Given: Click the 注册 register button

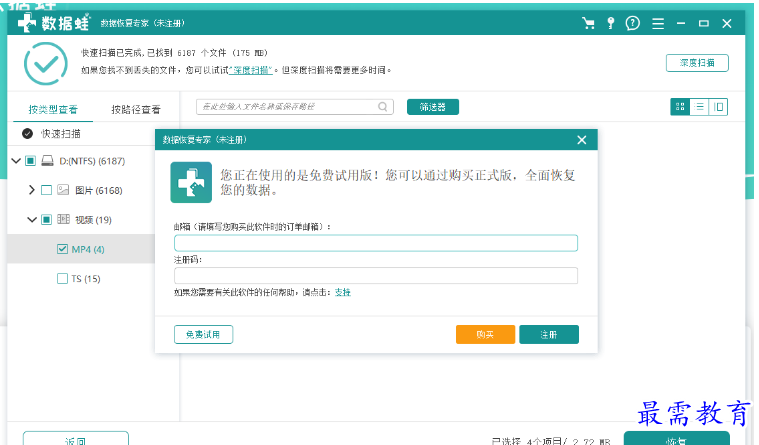Looking at the screenshot, I should (x=549, y=334).
